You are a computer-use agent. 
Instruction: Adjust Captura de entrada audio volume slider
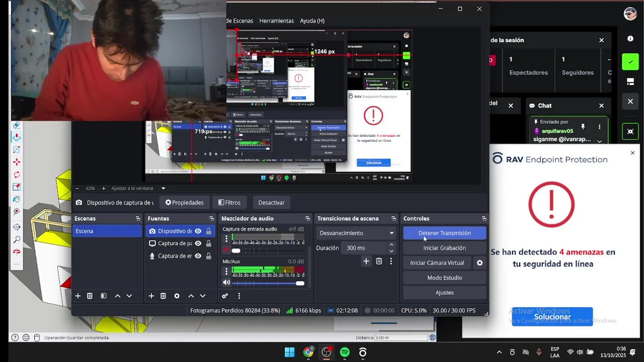click(235, 250)
